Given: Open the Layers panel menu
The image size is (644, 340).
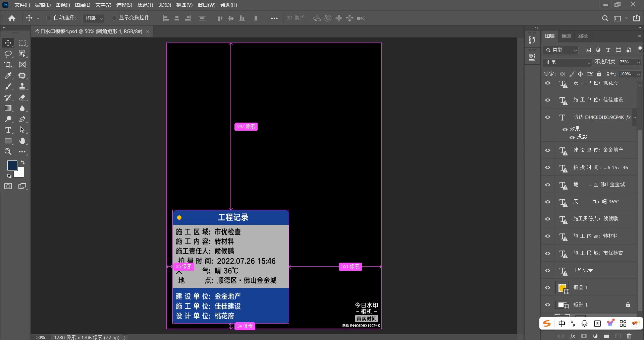Looking at the screenshot, I should pos(639,36).
